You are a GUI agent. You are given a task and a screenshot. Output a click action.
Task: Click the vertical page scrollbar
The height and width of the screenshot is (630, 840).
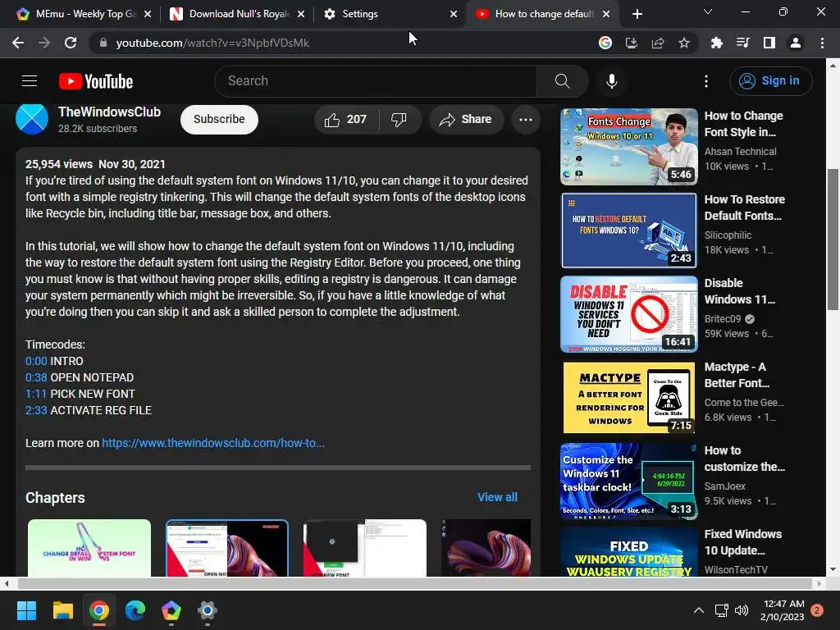click(x=833, y=240)
